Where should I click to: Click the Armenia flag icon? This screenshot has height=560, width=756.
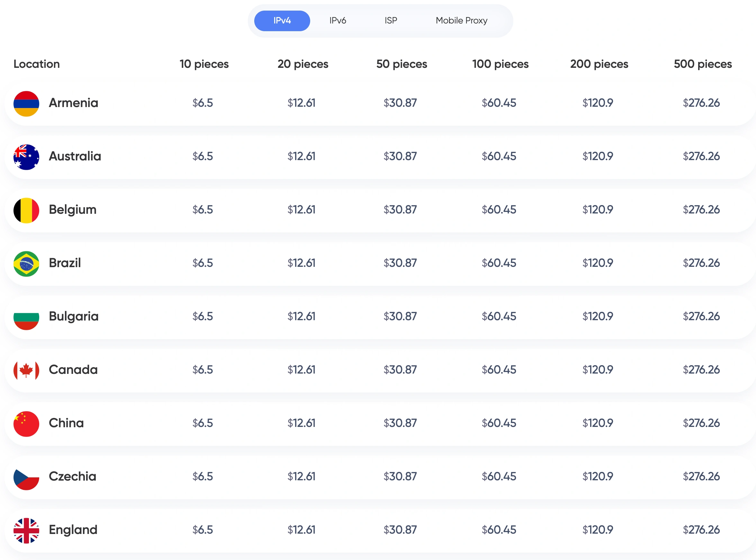click(26, 104)
